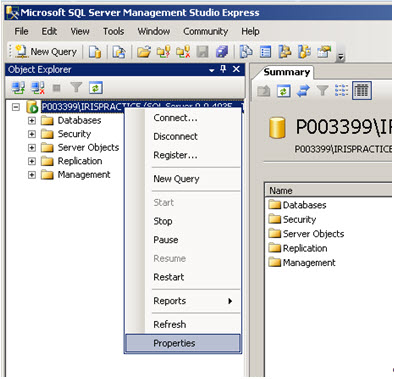The image size is (394, 379).
Task: Select Management row in Summary list
Action: coord(302,263)
